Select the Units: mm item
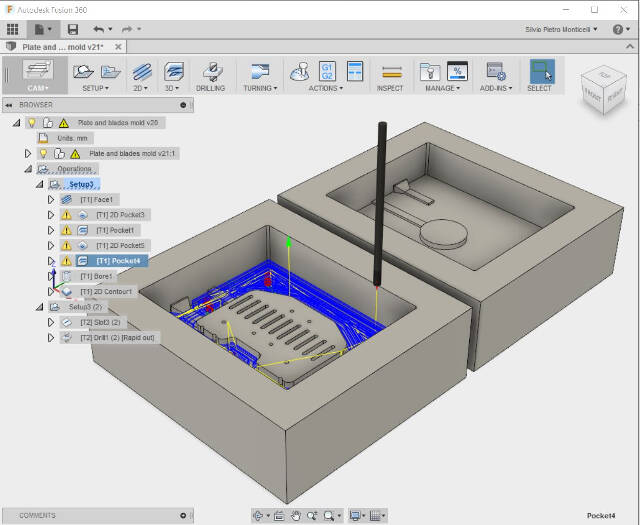The height and width of the screenshot is (525, 640). [x=72, y=138]
